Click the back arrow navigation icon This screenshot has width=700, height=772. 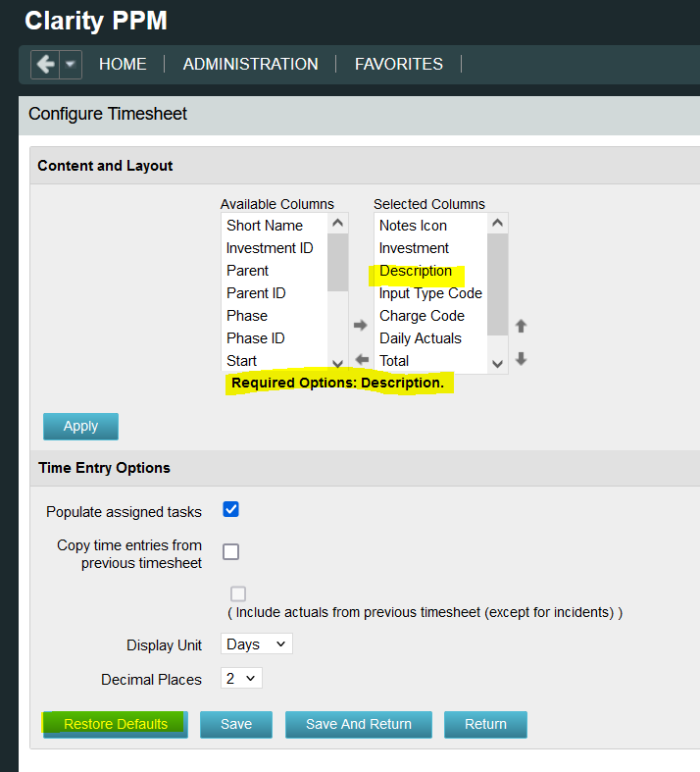[x=45, y=64]
